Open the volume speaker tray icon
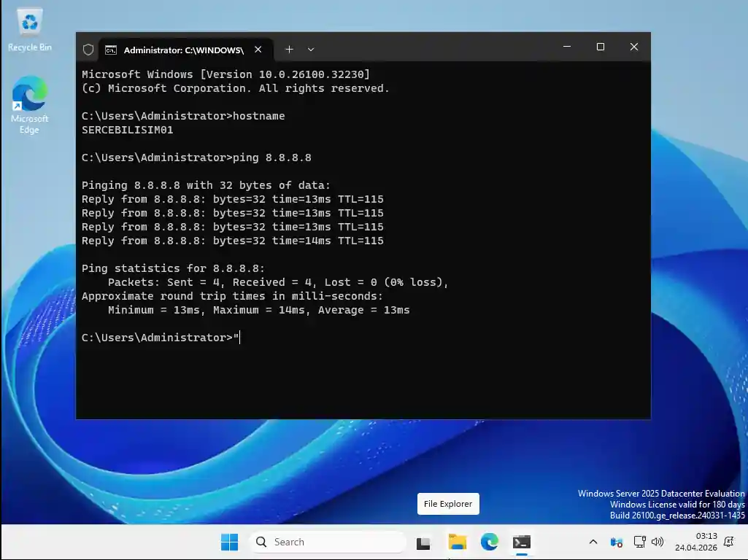748x560 pixels. point(658,542)
